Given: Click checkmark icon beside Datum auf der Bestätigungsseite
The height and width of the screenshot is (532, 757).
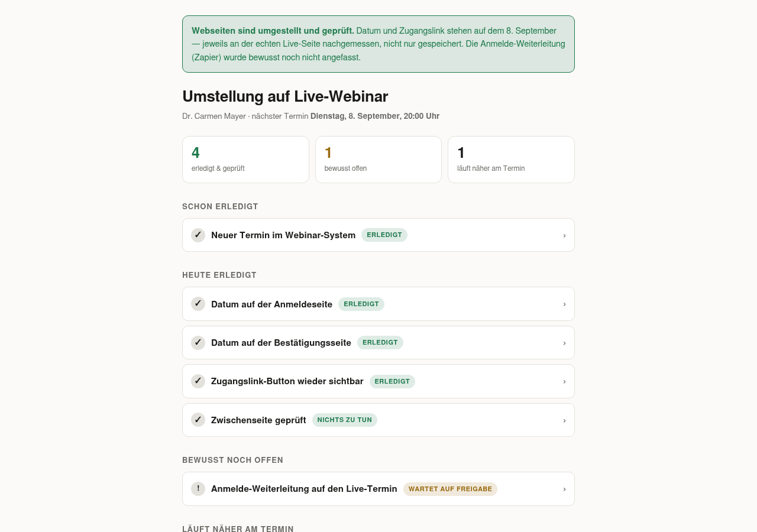Looking at the screenshot, I should [x=198, y=343].
